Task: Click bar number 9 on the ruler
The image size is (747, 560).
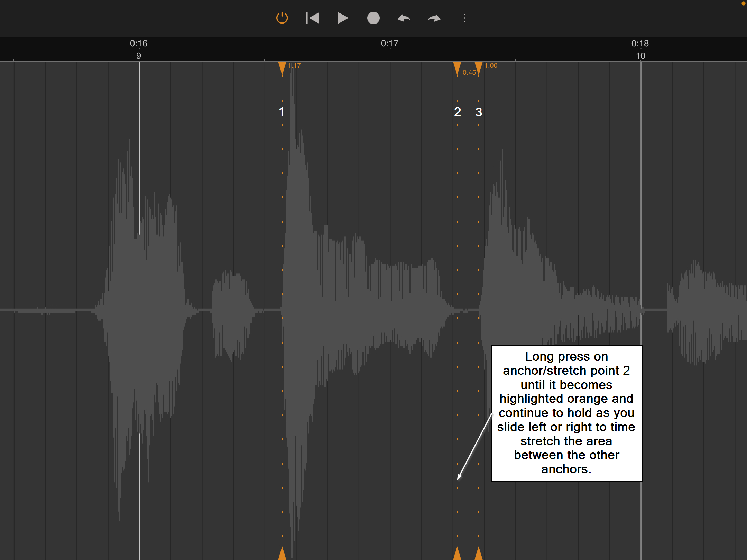Action: click(x=138, y=56)
